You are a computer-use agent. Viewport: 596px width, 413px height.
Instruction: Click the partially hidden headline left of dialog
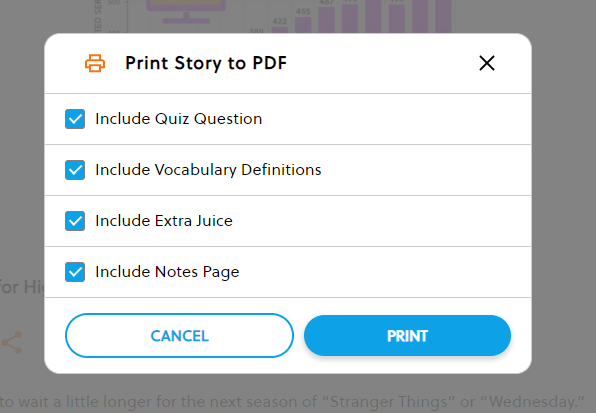(x=22, y=287)
